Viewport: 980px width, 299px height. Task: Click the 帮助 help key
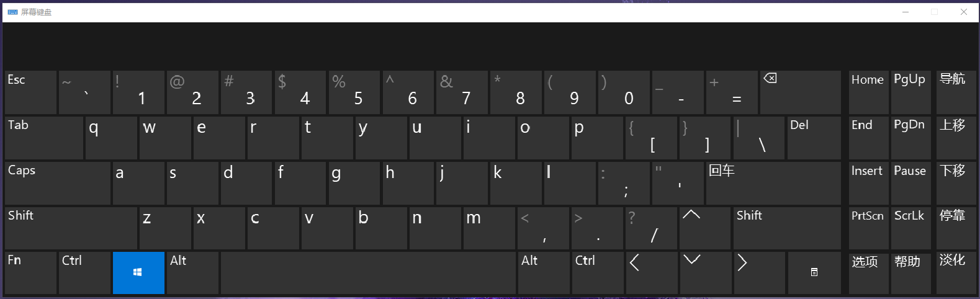909,273
